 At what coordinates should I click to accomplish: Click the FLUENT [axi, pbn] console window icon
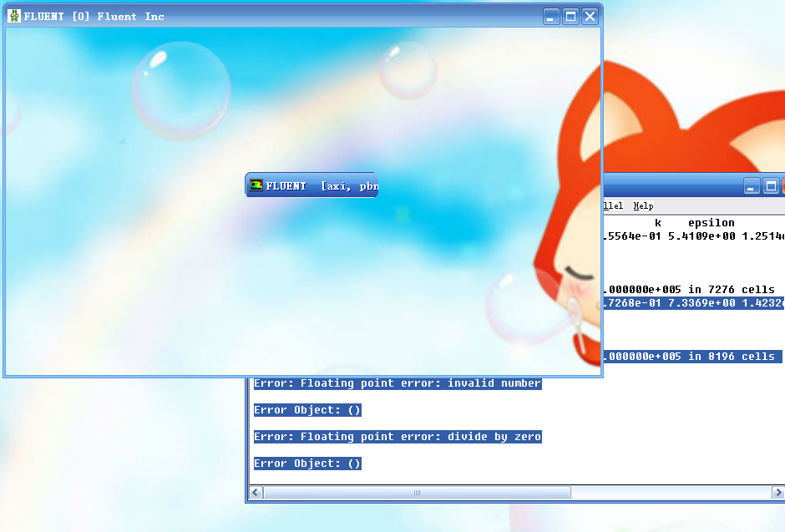tap(256, 185)
